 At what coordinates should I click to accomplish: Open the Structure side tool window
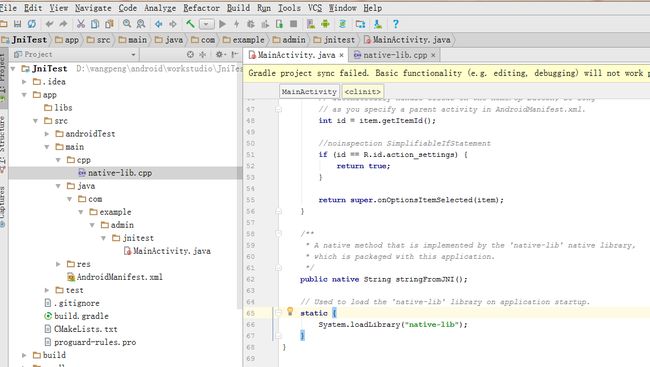tap(3, 144)
